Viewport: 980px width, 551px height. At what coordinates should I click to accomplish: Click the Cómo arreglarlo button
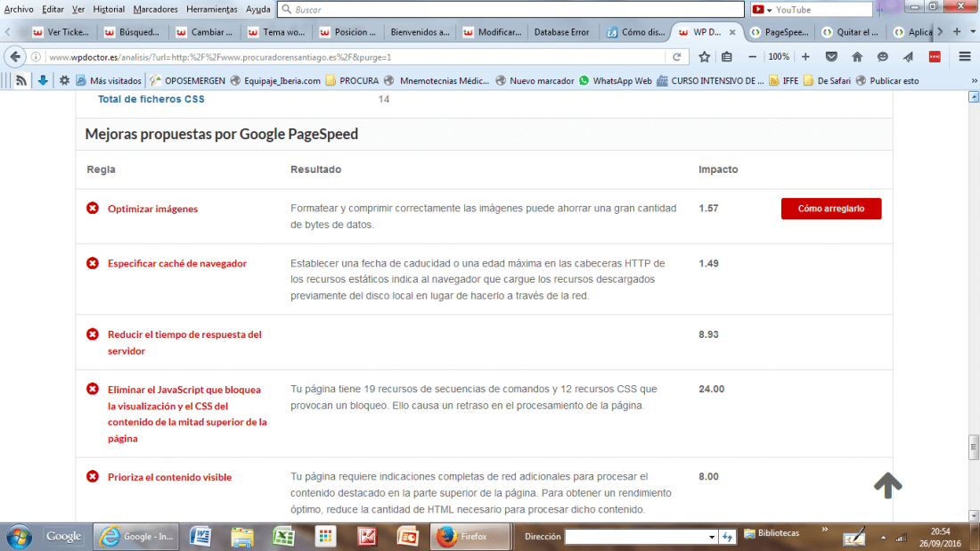[x=831, y=209]
